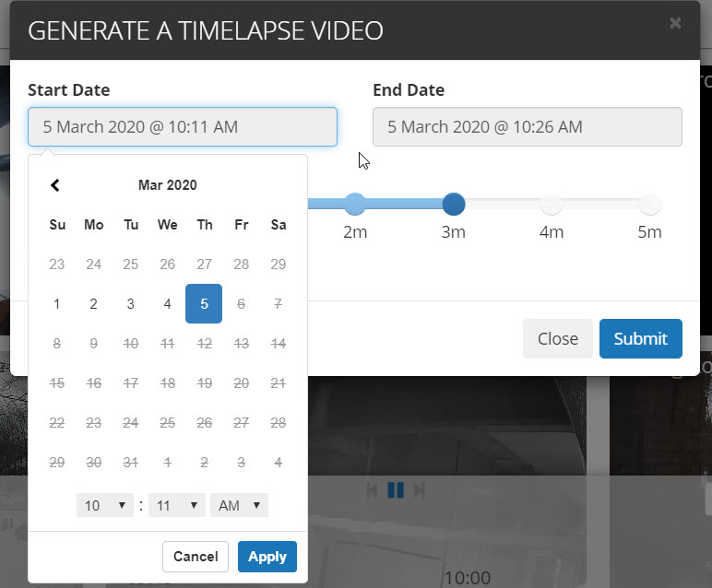
Task: Select March 3 in calendar
Action: pyautogui.click(x=130, y=303)
